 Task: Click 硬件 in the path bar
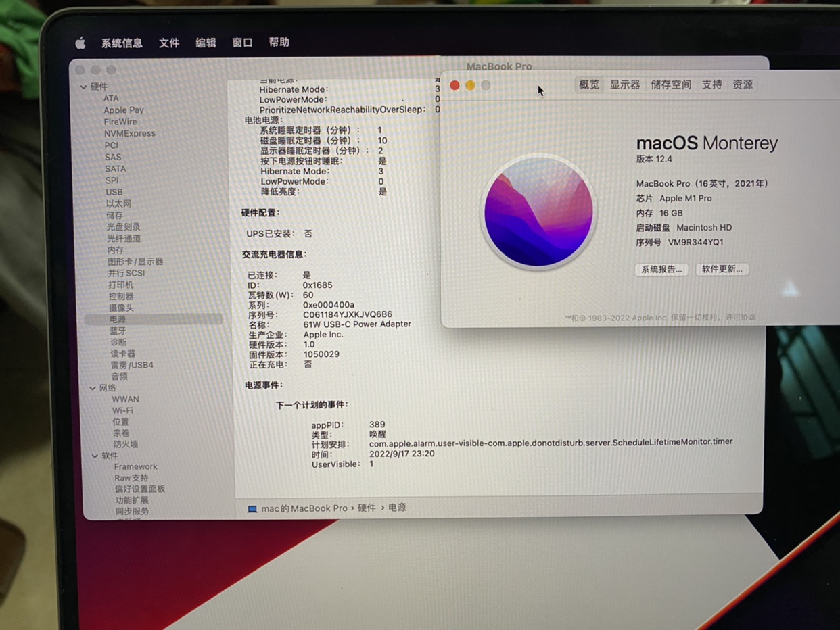coord(367,508)
